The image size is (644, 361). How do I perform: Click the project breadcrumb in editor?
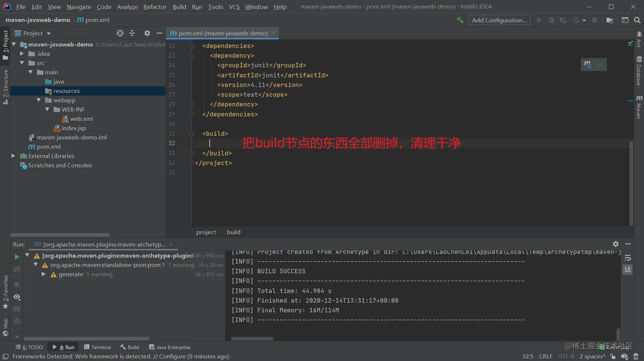(206, 232)
